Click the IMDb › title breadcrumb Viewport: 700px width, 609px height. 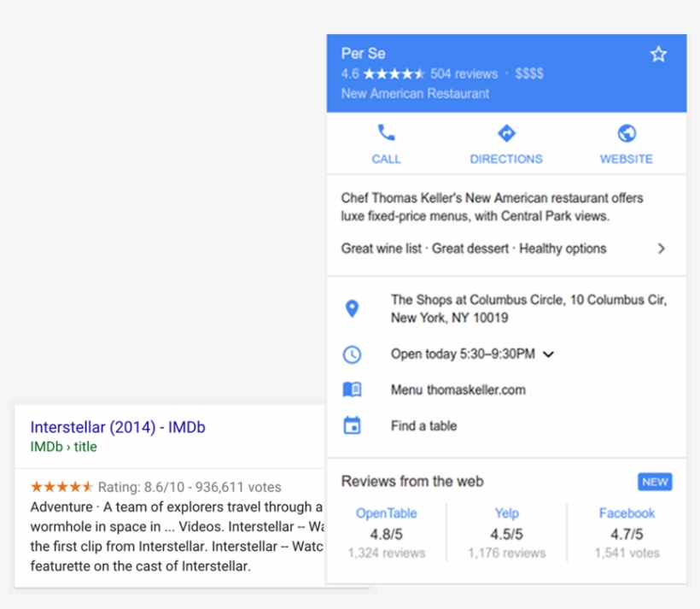63,447
